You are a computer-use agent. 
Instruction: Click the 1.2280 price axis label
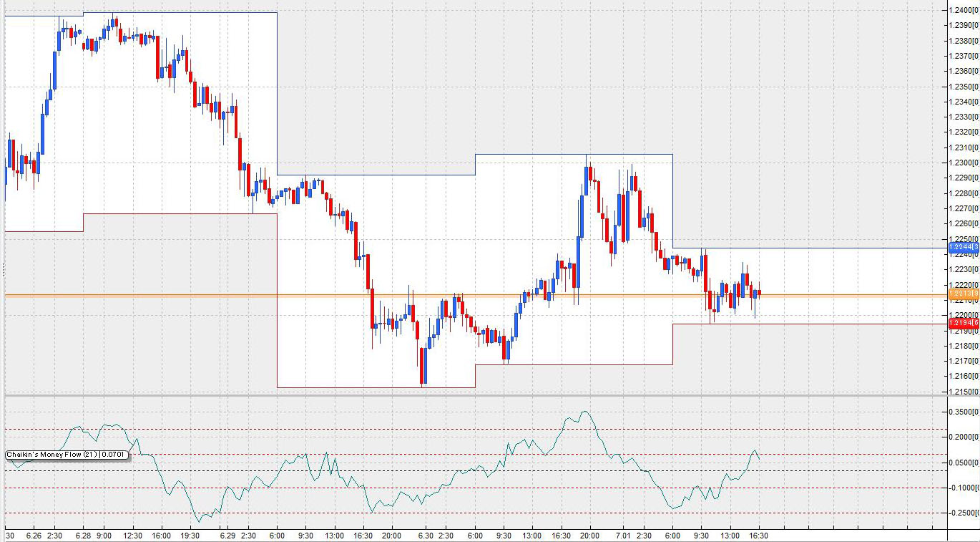pos(964,193)
